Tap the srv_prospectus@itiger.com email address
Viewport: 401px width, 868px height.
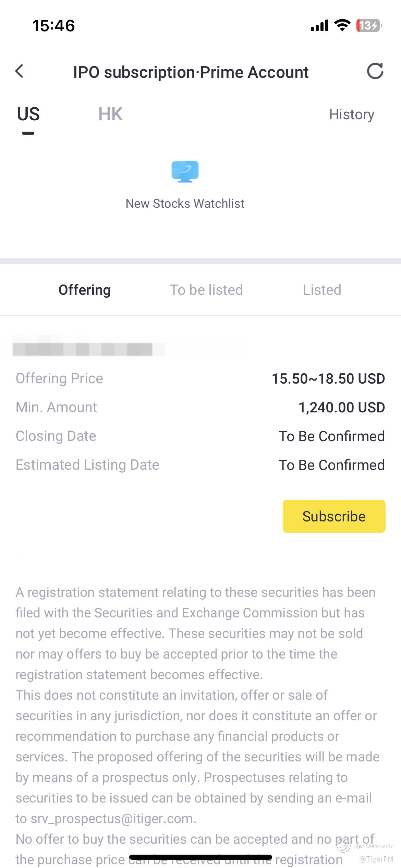pos(113,819)
